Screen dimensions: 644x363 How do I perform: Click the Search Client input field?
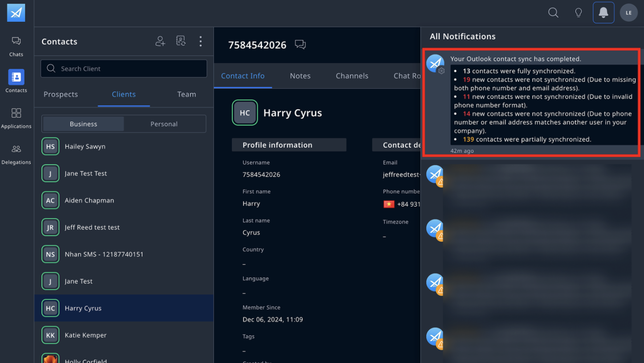[x=124, y=69]
